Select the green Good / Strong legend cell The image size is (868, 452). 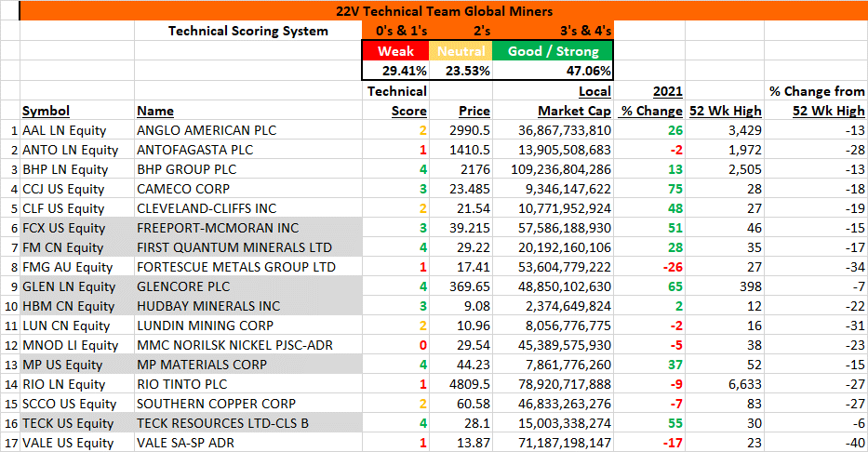click(x=553, y=51)
